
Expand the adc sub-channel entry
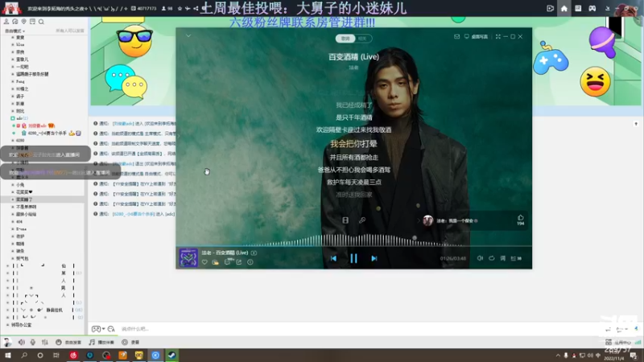tap(19, 118)
